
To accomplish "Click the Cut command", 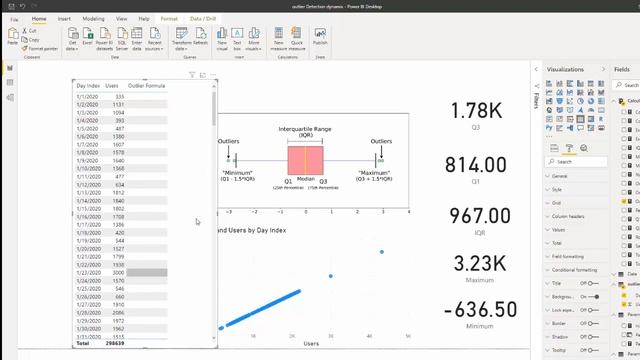I will 29,31.
